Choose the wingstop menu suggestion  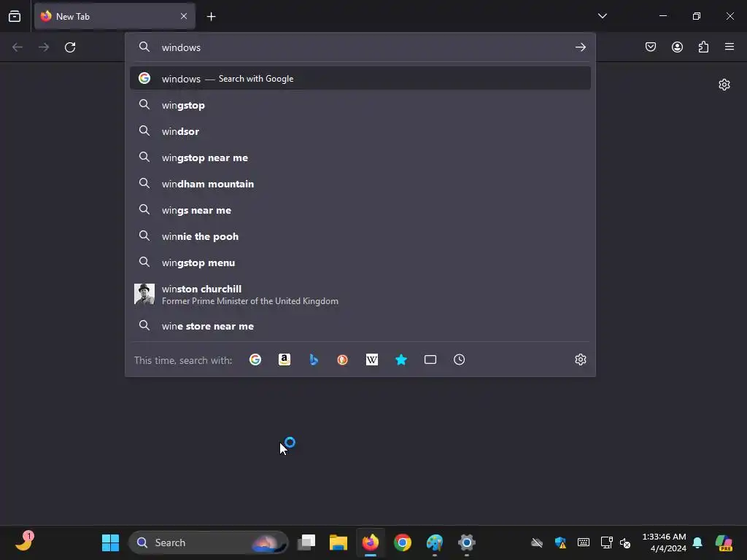[x=360, y=262]
